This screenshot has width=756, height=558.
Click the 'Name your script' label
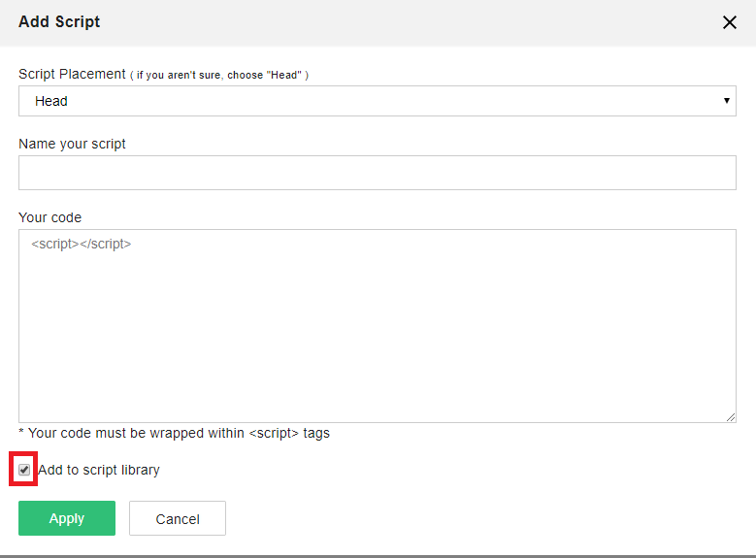coord(72,144)
